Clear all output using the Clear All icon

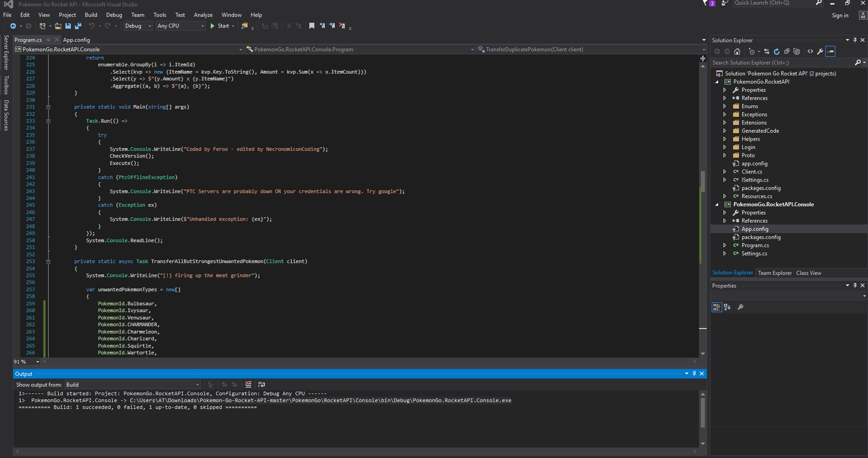pos(248,384)
